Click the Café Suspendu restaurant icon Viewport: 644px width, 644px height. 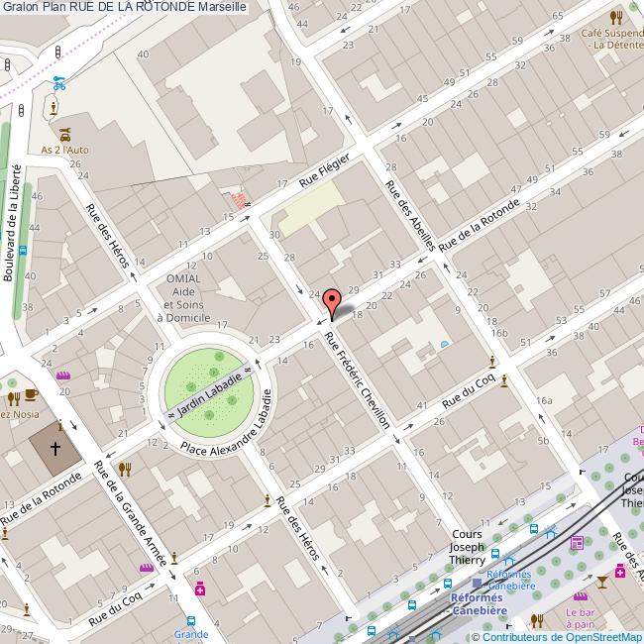(616, 17)
